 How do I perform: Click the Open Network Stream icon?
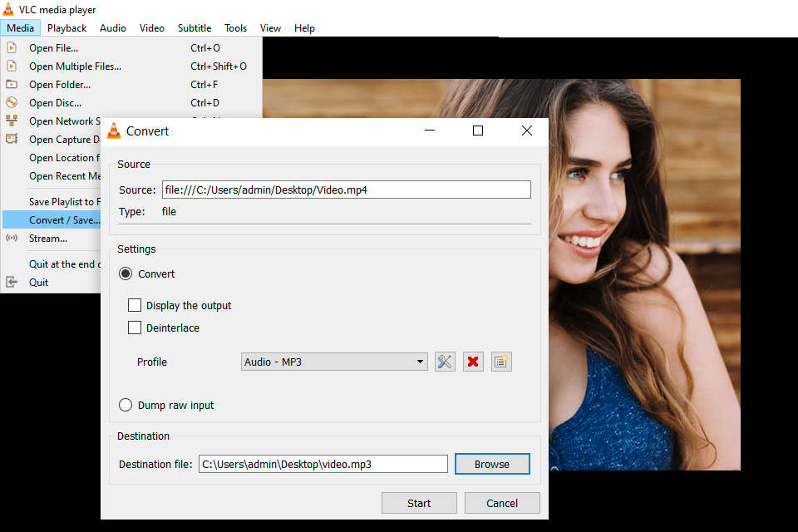click(12, 121)
